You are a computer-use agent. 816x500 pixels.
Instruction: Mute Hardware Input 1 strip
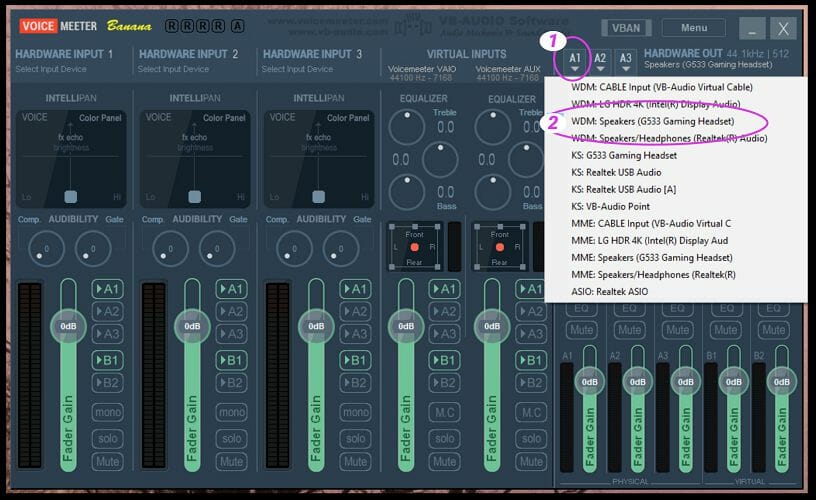108,461
